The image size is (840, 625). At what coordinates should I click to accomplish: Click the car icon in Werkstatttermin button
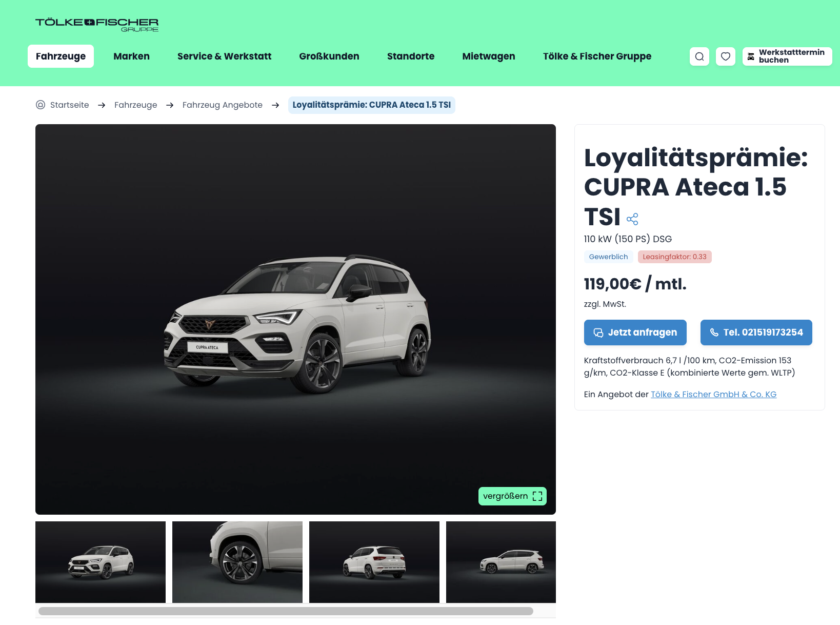tap(751, 56)
